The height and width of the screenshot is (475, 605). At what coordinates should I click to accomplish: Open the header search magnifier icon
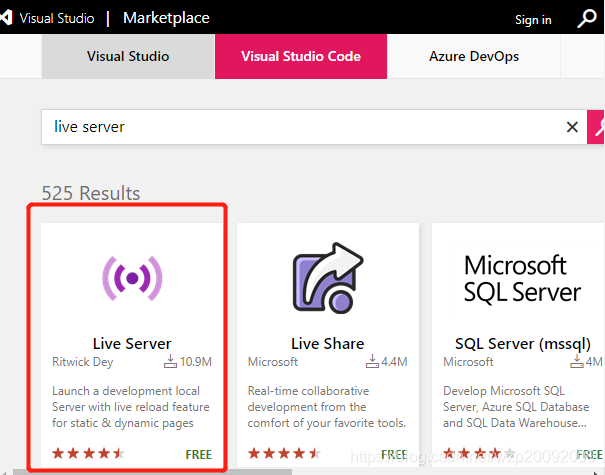click(x=586, y=18)
